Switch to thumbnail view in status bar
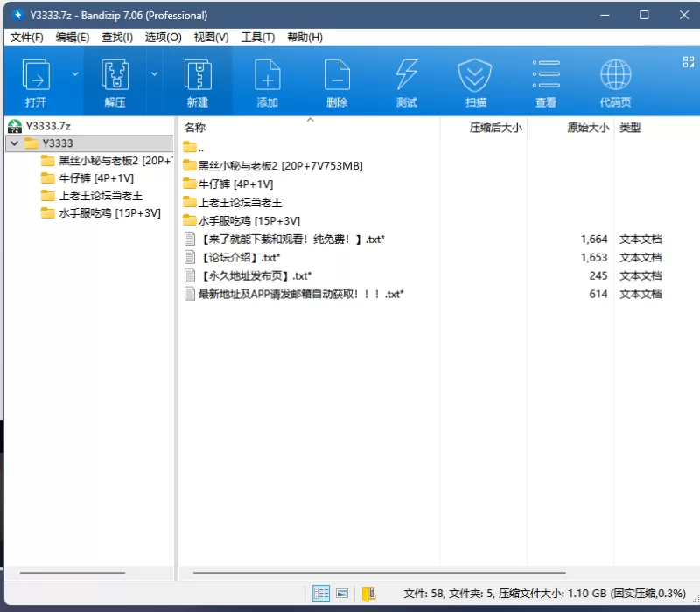Viewport: 700px width, 612px height. 342,594
